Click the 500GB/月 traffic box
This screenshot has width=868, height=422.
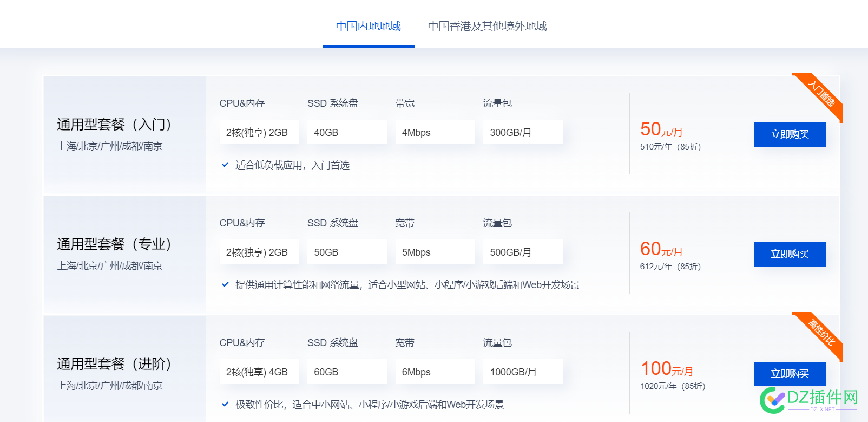coord(523,252)
